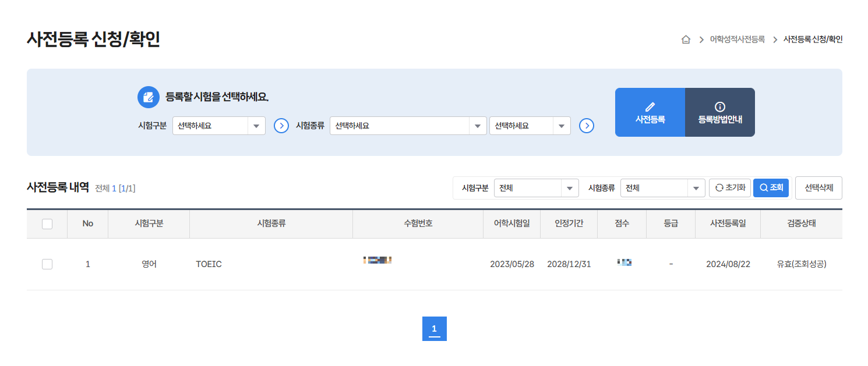Toggle the select-all checkbox in table header

point(47,224)
